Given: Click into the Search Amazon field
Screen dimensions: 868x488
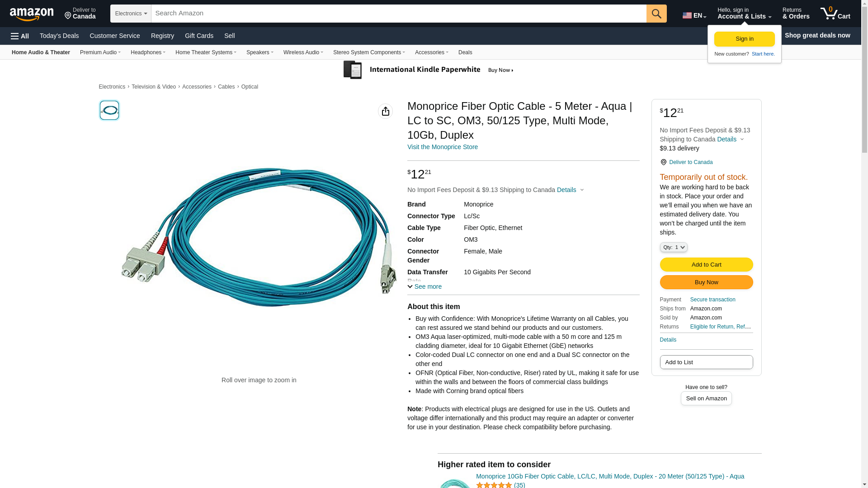Looking at the screenshot, I should click(x=399, y=14).
